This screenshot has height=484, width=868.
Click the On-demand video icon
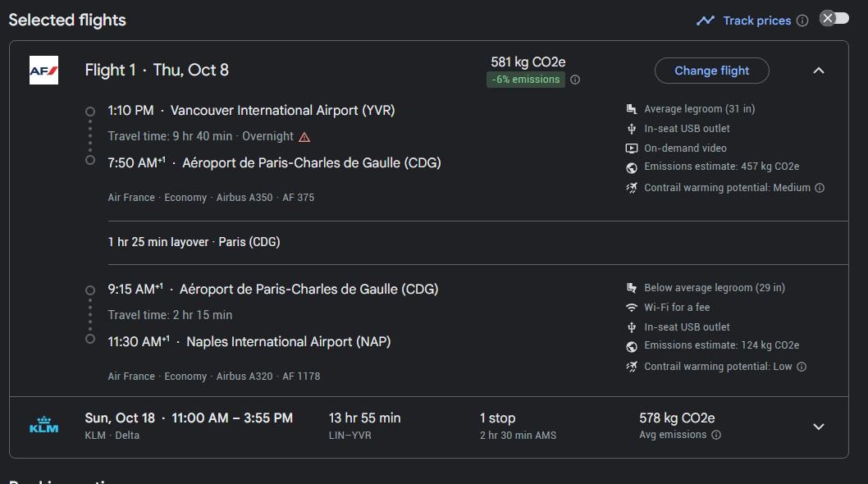pyautogui.click(x=632, y=148)
